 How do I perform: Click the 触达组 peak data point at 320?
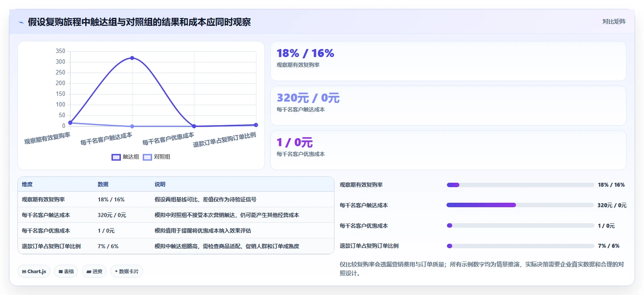coord(132,58)
